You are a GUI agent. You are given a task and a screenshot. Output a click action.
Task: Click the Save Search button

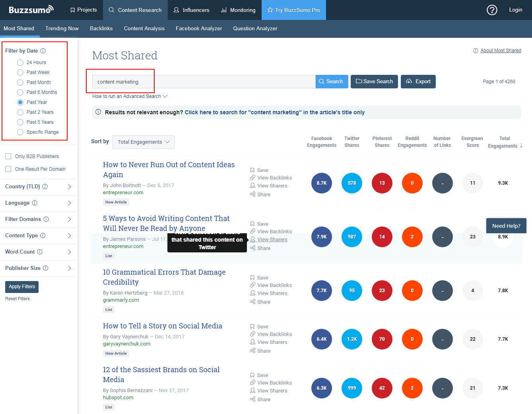click(x=374, y=82)
